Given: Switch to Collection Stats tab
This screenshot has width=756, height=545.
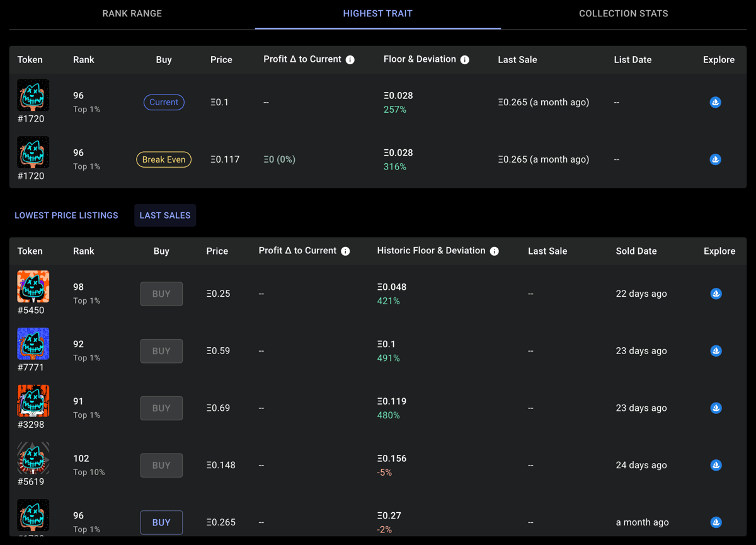Looking at the screenshot, I should pyautogui.click(x=624, y=14).
